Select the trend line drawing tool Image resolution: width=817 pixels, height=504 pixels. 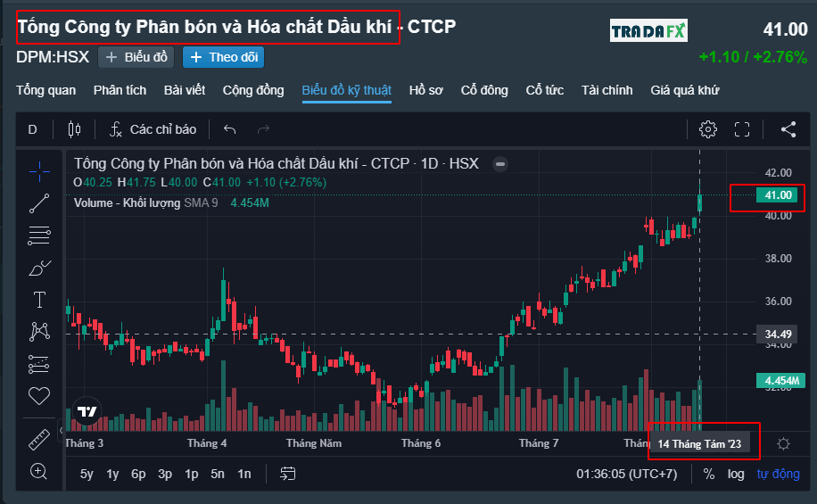[39, 203]
